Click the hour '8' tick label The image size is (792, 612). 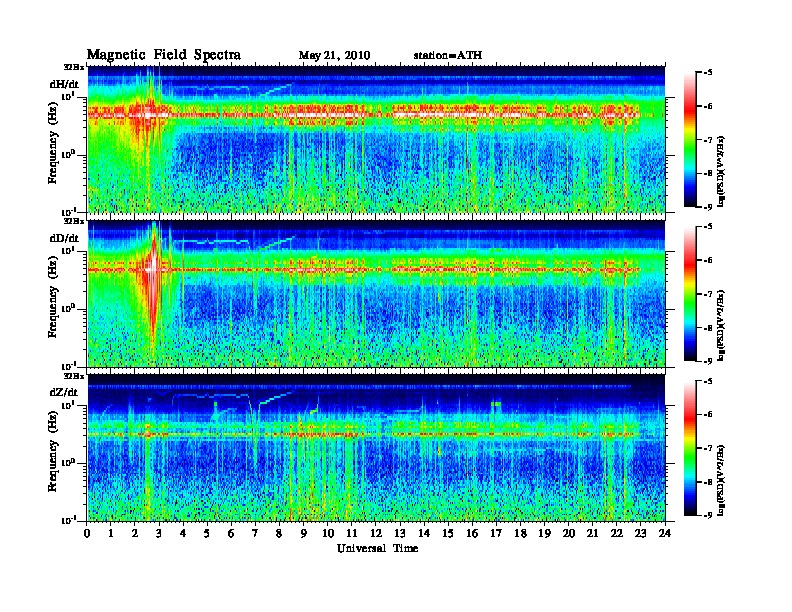pos(279,533)
